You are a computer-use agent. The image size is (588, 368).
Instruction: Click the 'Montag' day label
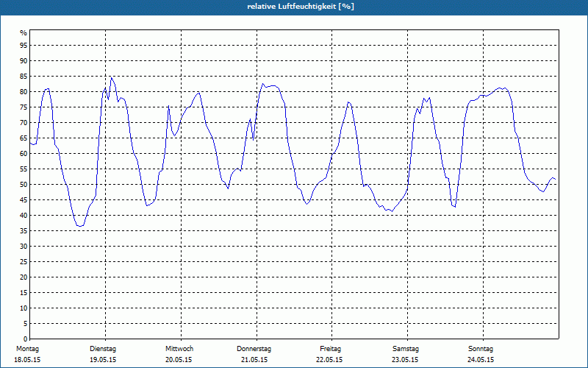point(28,349)
